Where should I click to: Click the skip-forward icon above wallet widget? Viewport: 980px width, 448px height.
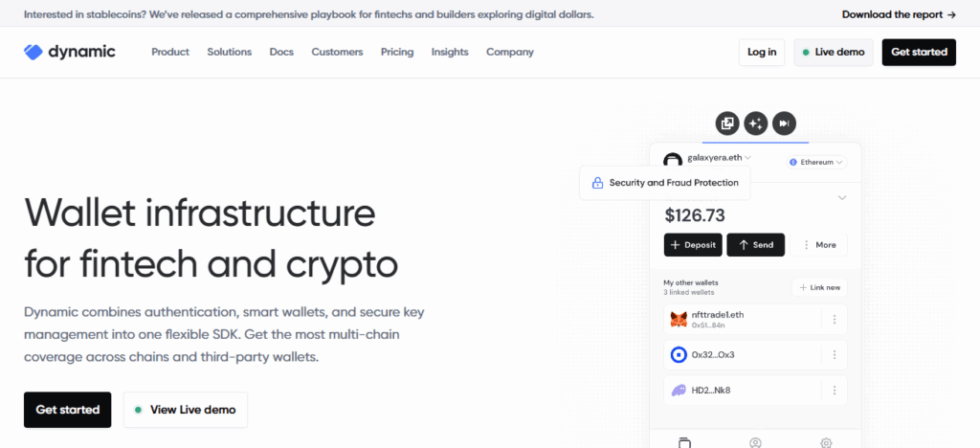tap(784, 123)
